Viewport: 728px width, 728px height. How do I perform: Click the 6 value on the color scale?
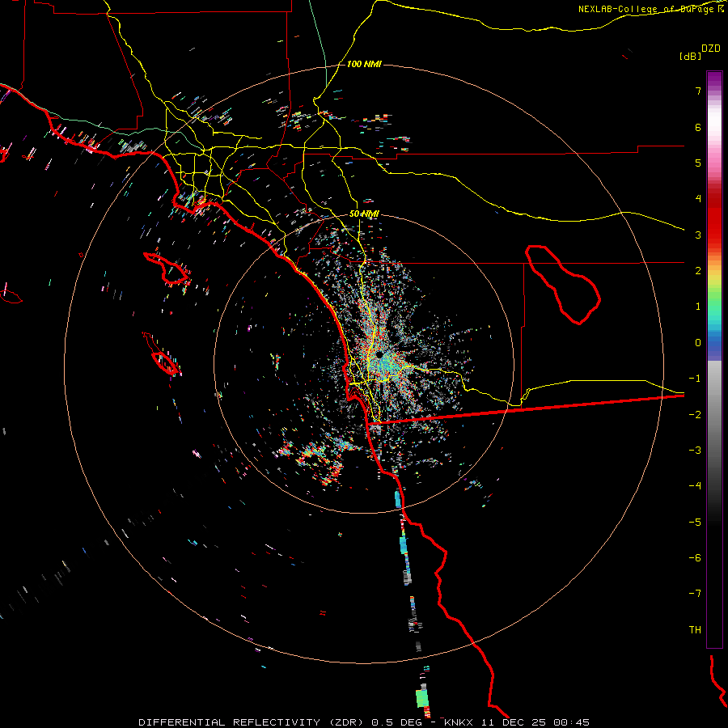[x=698, y=127]
